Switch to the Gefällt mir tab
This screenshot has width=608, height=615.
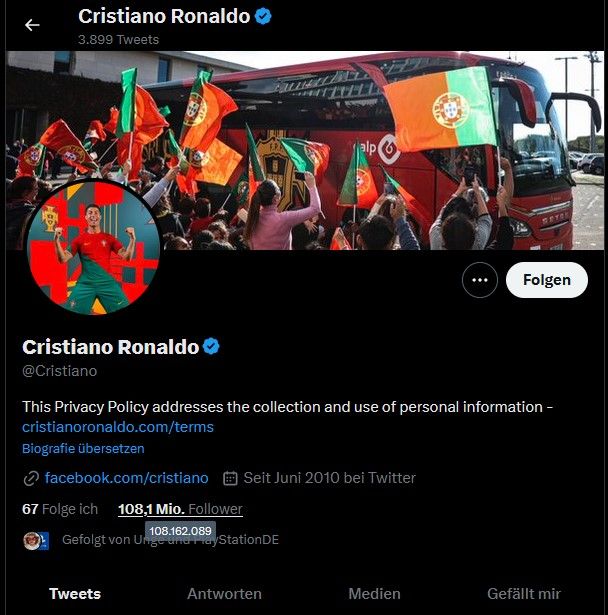(524, 593)
